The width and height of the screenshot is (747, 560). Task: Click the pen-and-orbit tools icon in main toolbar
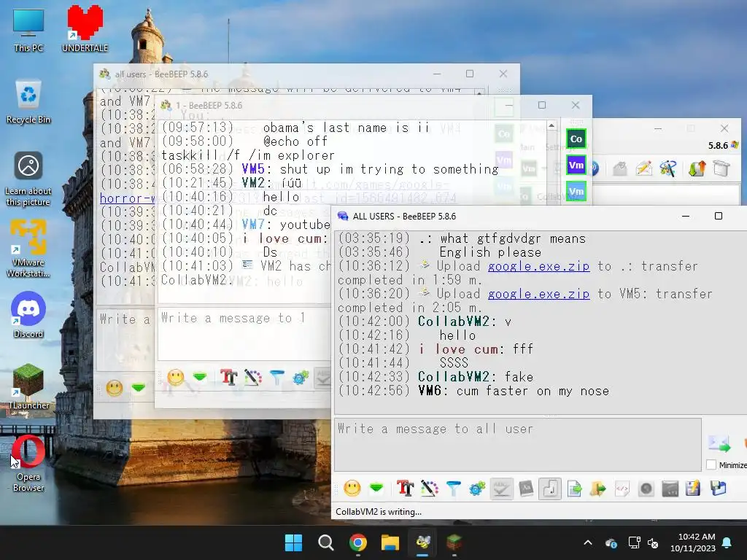(668, 168)
